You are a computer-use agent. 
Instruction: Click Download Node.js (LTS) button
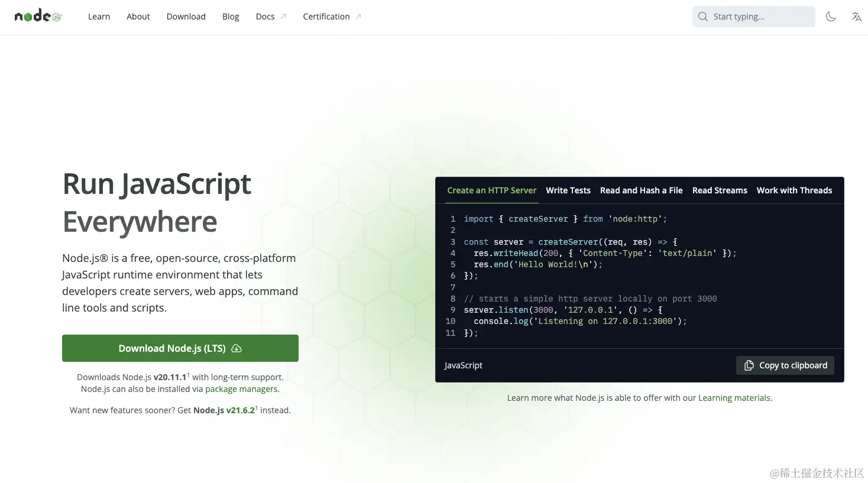pyautogui.click(x=180, y=348)
